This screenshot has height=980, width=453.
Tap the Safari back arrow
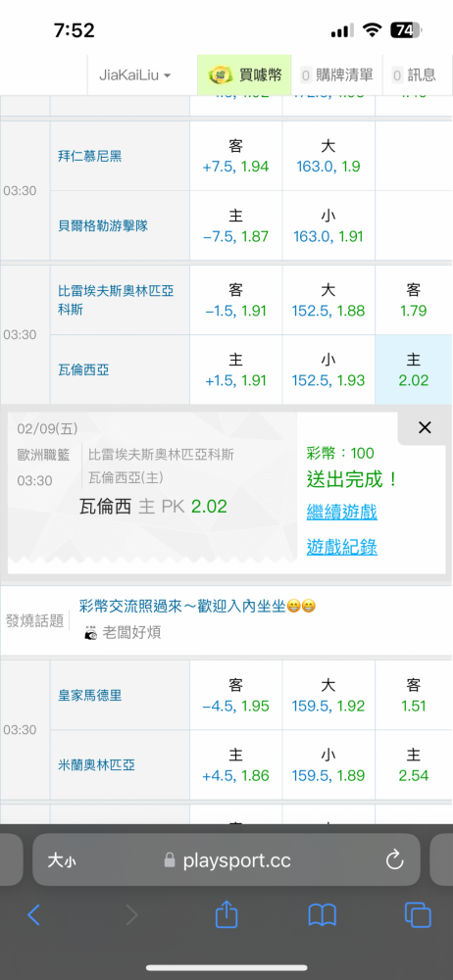pyautogui.click(x=33, y=915)
